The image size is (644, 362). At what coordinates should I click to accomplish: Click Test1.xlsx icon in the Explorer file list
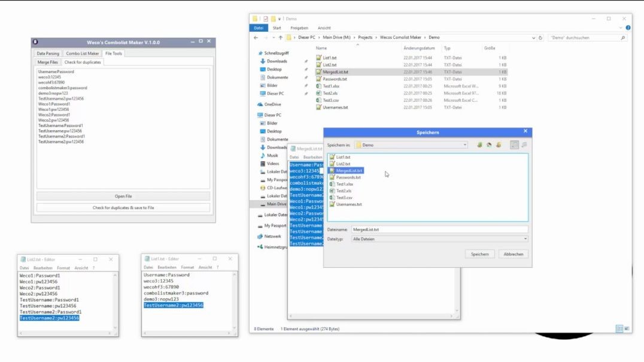(x=318, y=86)
